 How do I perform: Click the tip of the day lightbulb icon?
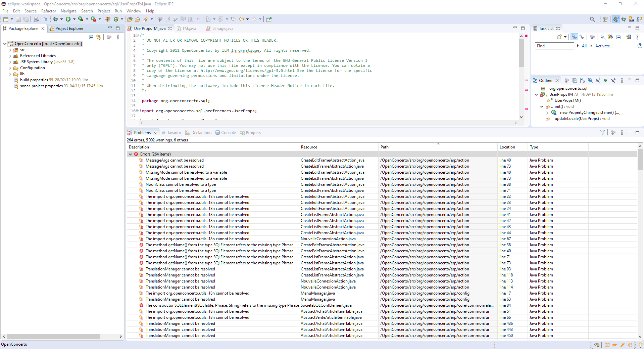point(640,345)
